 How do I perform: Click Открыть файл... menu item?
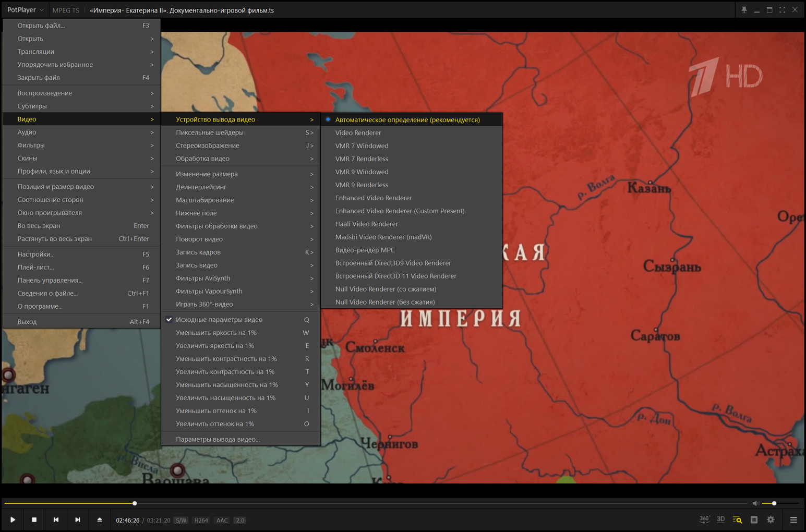click(81, 26)
